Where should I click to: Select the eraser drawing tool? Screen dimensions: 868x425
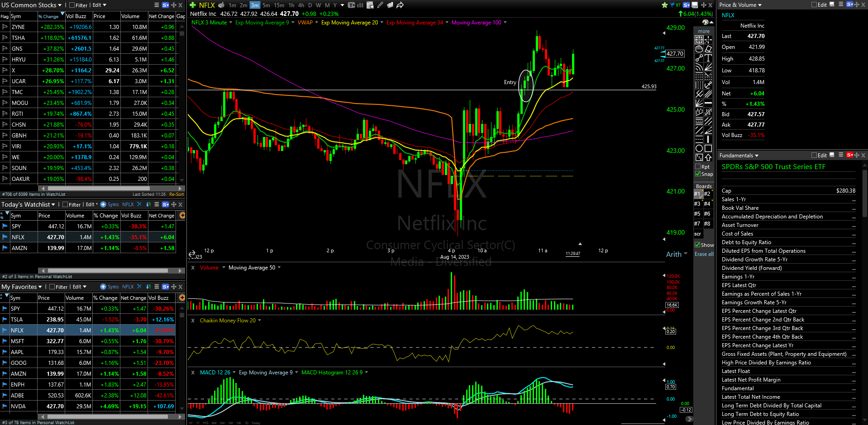click(708, 49)
